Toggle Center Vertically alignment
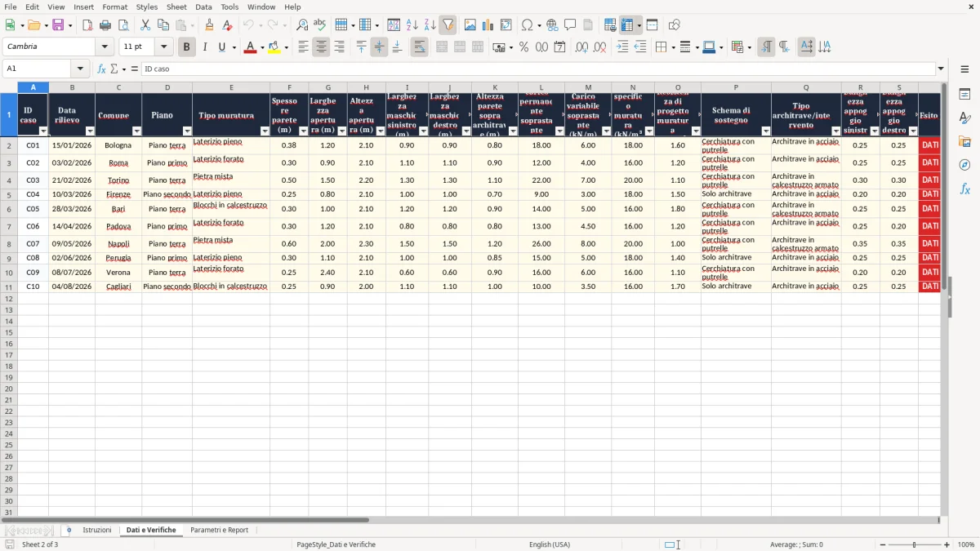980x551 pixels. point(379,47)
